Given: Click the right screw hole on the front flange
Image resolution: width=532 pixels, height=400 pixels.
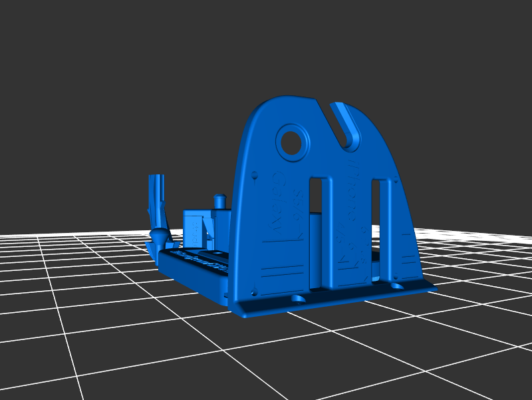Looking at the screenshot, I should click(x=398, y=286).
